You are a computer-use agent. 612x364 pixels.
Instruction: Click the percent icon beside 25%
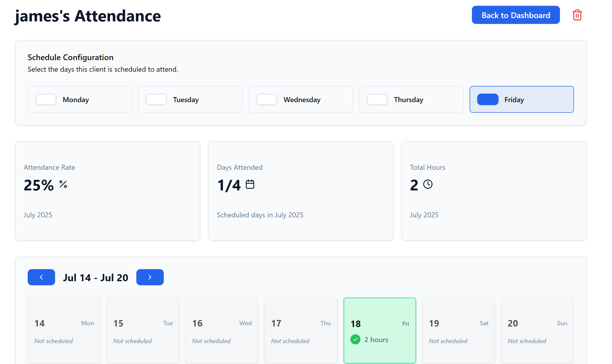(x=63, y=184)
